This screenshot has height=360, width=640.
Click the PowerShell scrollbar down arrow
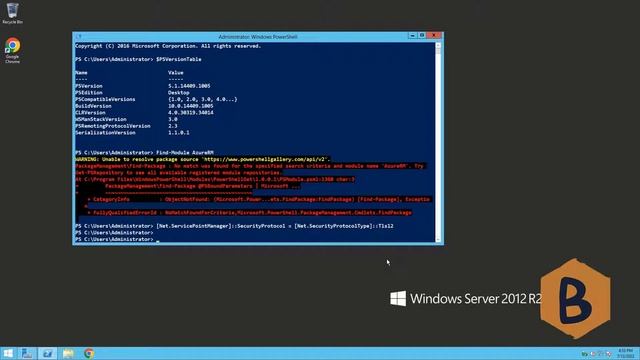(x=438, y=240)
